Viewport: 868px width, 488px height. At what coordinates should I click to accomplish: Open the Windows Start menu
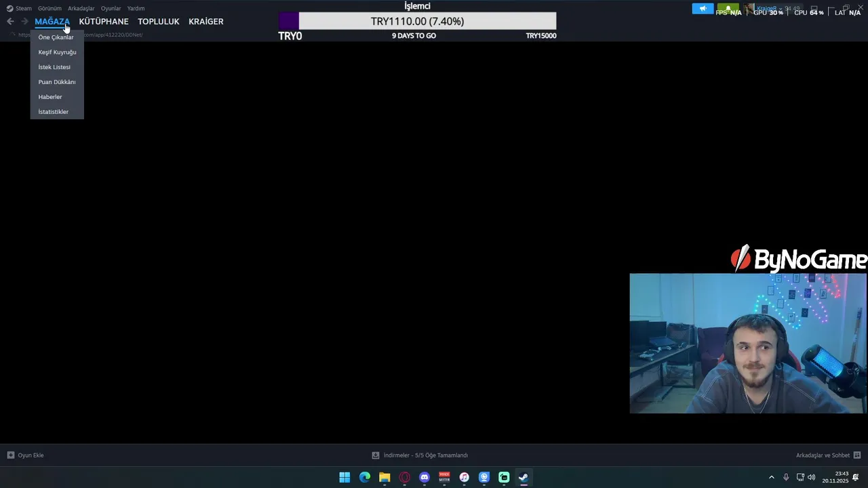[x=344, y=477]
